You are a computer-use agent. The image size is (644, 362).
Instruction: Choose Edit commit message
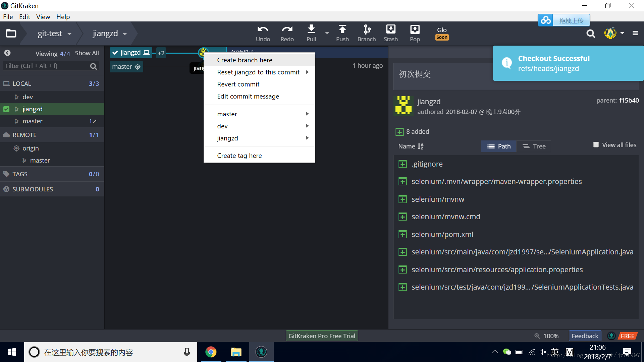[x=259, y=96]
